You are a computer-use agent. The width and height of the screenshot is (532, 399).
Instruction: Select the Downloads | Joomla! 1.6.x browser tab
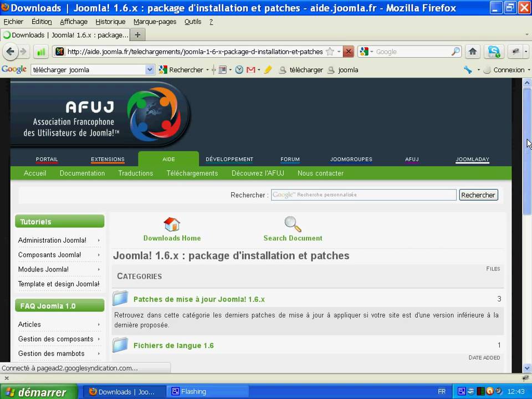pyautogui.click(x=65, y=35)
